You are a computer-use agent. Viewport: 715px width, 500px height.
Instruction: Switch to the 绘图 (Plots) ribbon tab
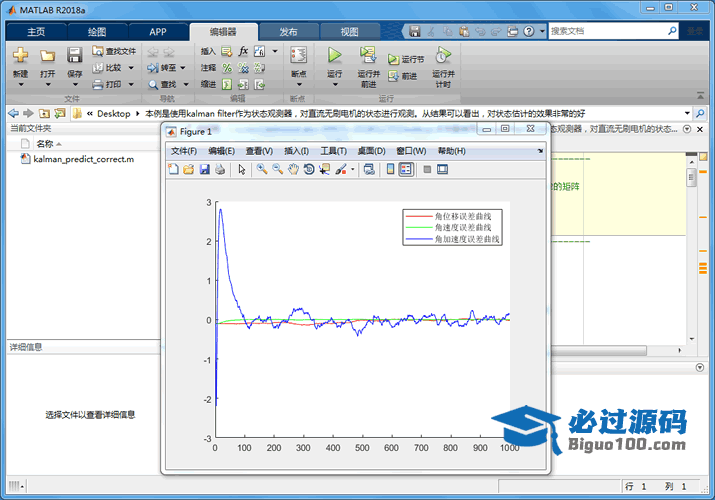(96, 31)
